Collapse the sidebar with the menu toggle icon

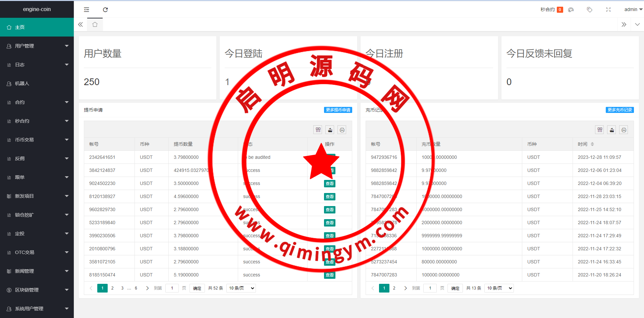tap(87, 10)
